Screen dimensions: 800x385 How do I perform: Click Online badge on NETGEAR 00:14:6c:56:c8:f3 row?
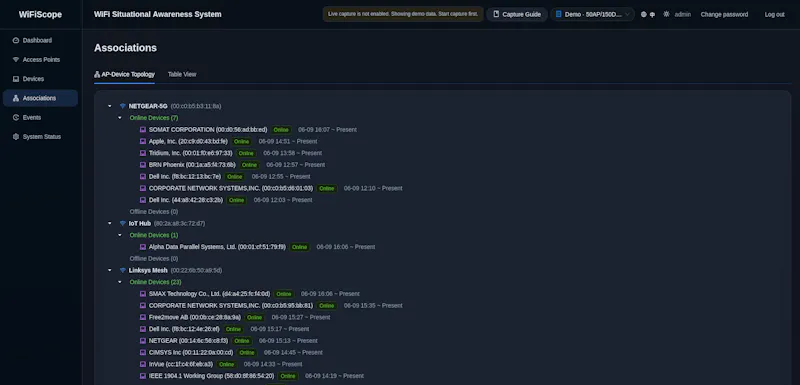(242, 341)
